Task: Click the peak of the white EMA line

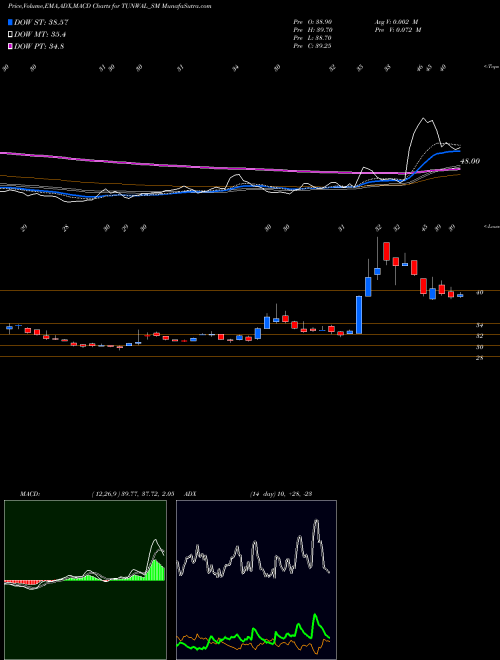Action: (x=423, y=120)
